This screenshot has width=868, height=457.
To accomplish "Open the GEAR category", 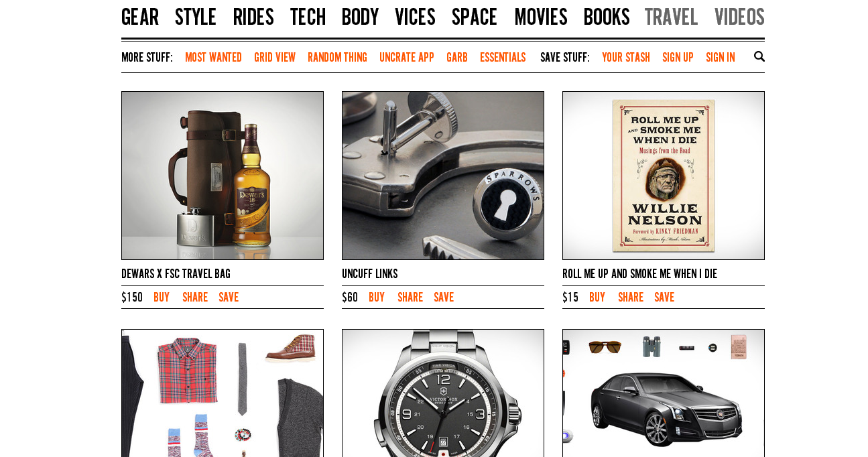I will click(140, 17).
